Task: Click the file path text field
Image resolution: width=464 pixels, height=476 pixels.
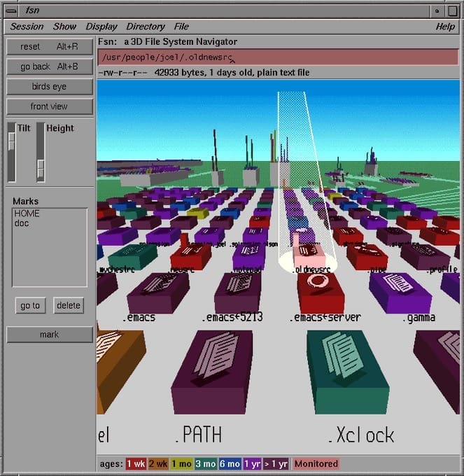Action: 279,57
